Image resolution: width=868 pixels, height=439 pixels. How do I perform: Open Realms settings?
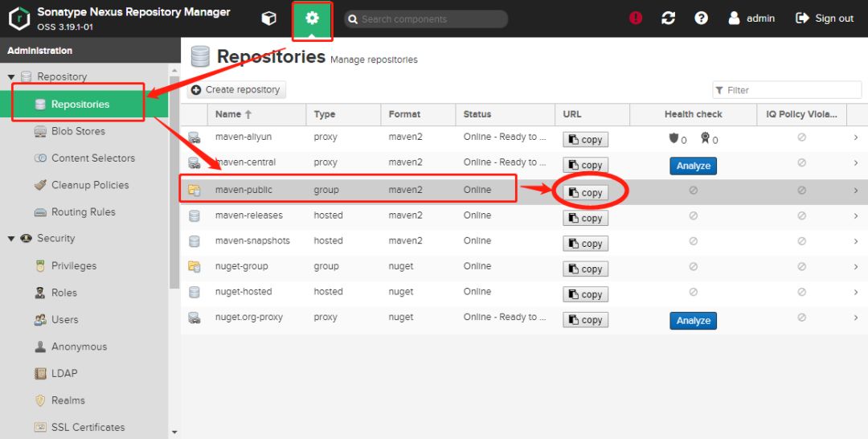(68, 400)
